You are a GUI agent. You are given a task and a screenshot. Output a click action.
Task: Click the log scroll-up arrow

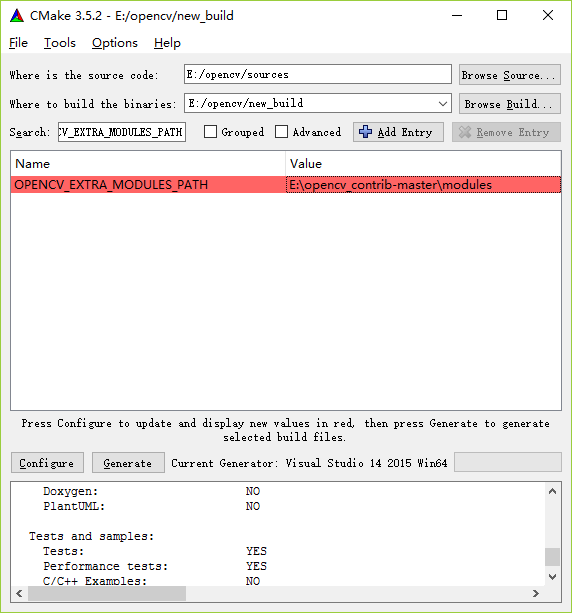coord(552,491)
